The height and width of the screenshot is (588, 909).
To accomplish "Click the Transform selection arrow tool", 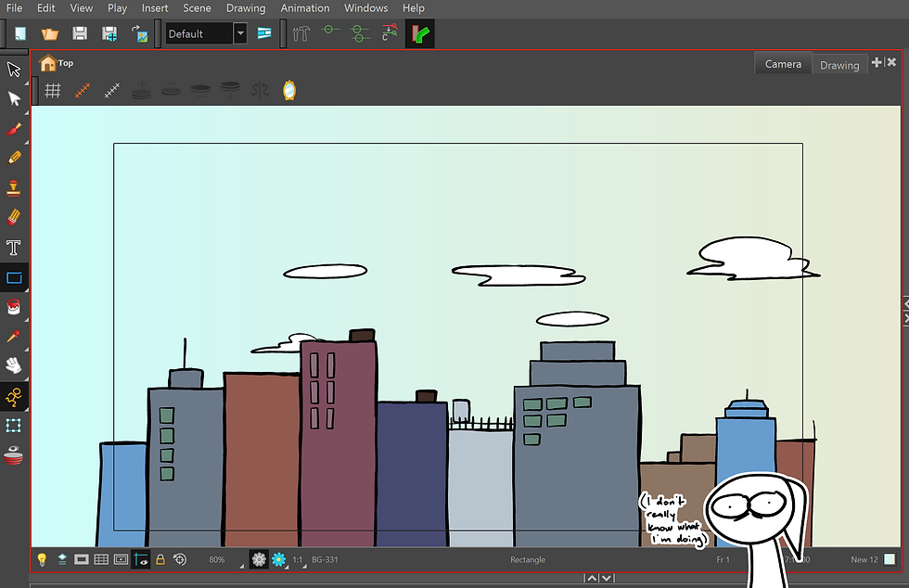I will pyautogui.click(x=14, y=69).
